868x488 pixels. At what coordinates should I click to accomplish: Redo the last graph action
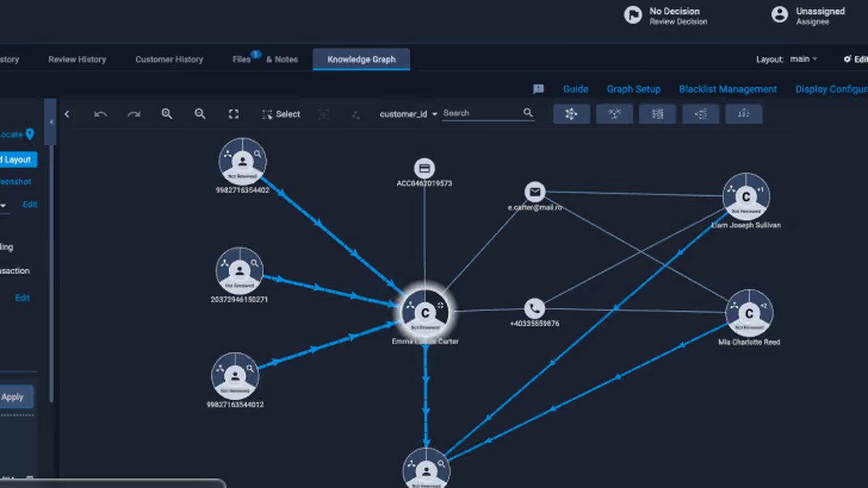click(x=134, y=114)
